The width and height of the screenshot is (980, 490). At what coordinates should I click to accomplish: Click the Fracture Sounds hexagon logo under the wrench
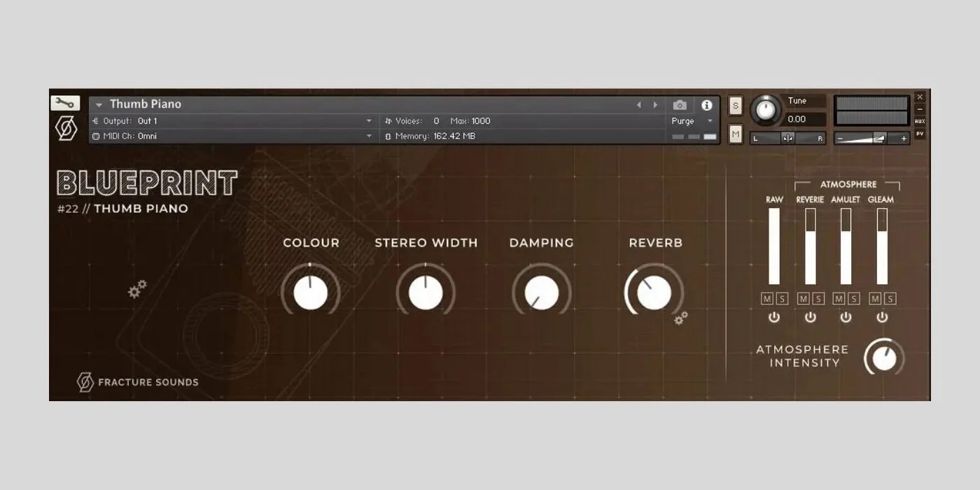tap(66, 129)
